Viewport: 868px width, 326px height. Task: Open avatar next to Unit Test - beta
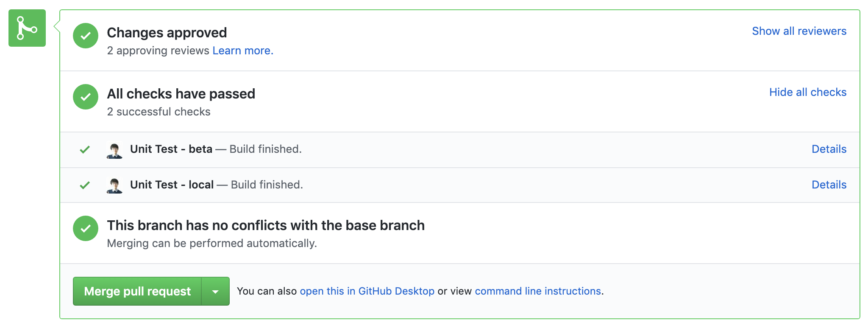pos(114,150)
